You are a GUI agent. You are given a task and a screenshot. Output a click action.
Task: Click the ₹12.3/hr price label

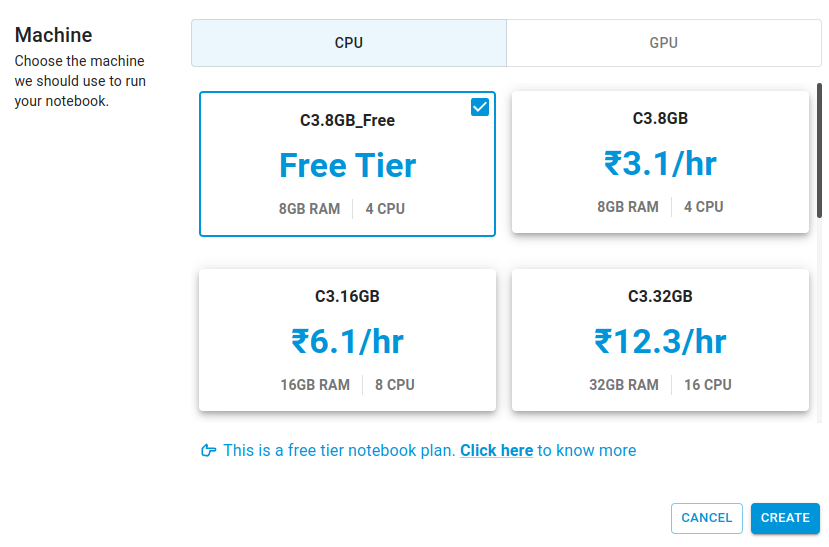[660, 341]
